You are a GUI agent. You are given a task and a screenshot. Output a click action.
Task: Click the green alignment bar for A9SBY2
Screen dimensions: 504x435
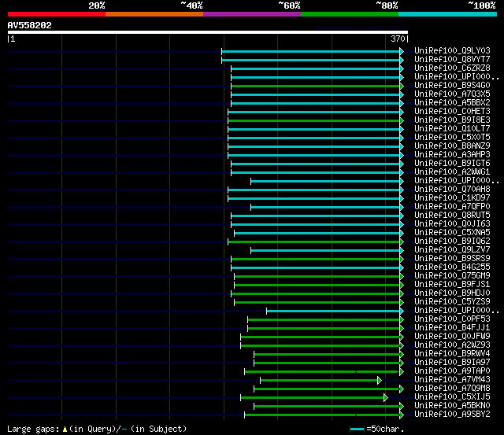pos(322,415)
